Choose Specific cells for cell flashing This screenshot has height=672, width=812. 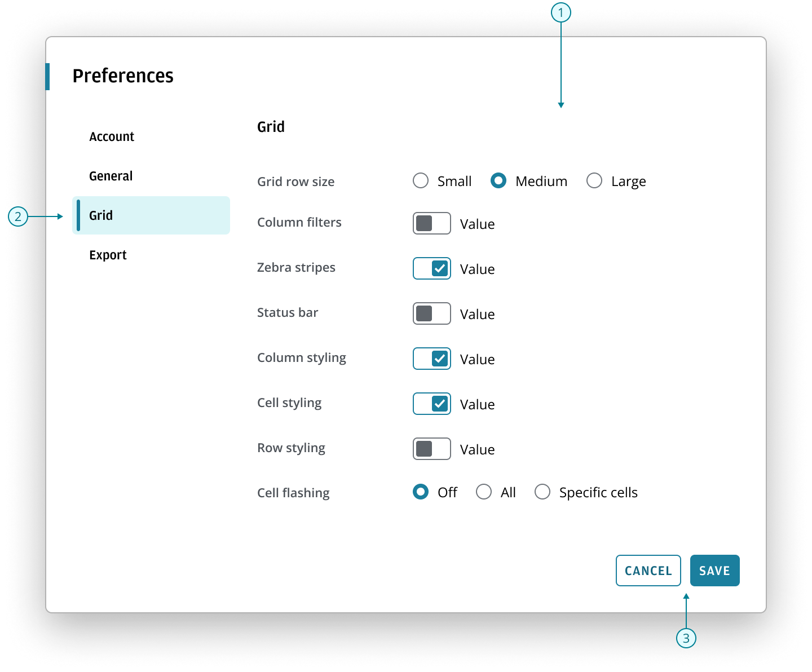click(x=542, y=492)
